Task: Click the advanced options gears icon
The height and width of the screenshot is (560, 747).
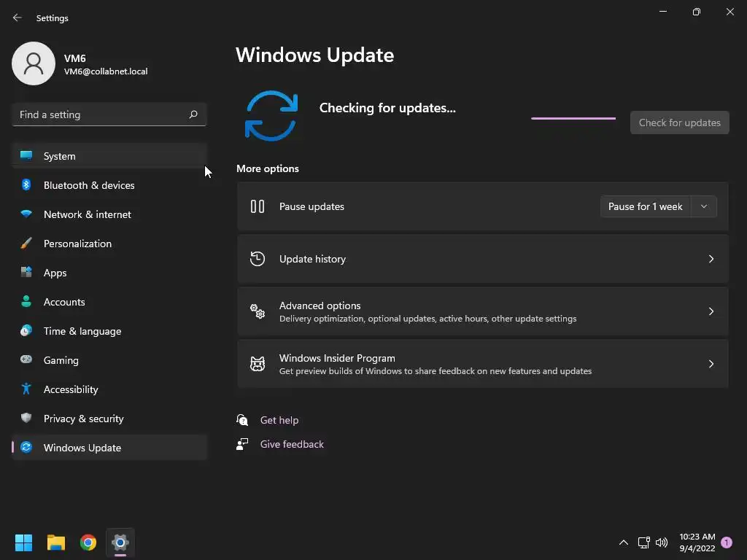Action: point(258,311)
